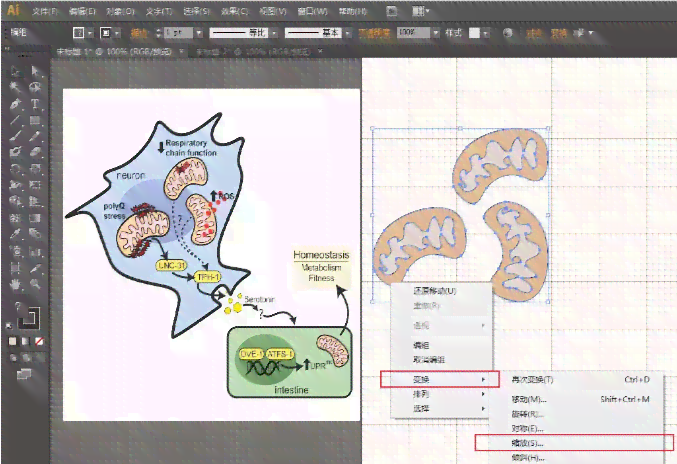Switch the screen mode at toolbar bottom
This screenshot has height=464, width=677.
[x=24, y=374]
